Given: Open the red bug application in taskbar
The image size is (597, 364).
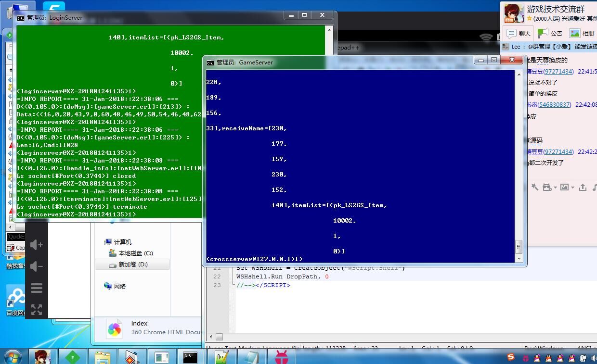Looking at the screenshot, I should click(281, 357).
